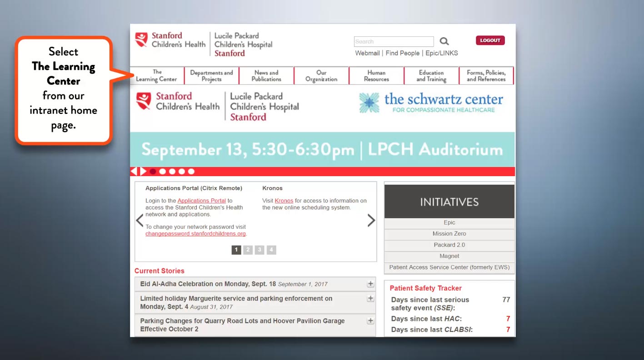Expand the Eid Al-Adha Celebration story

click(370, 284)
